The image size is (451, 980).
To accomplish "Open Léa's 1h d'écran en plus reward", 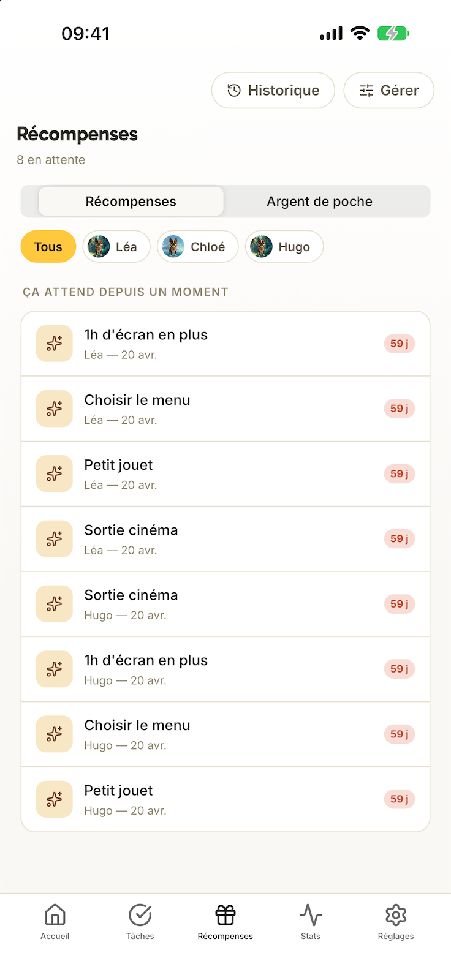I will coord(225,344).
